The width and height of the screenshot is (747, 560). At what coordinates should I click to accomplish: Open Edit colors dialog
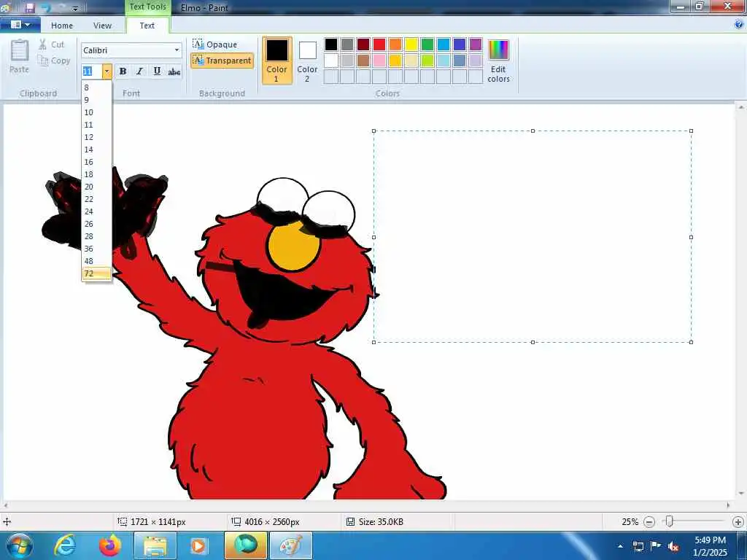pyautogui.click(x=498, y=61)
